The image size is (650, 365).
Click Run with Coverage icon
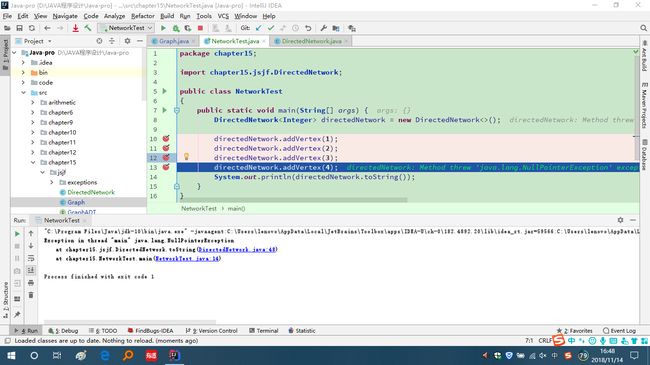[x=188, y=28]
